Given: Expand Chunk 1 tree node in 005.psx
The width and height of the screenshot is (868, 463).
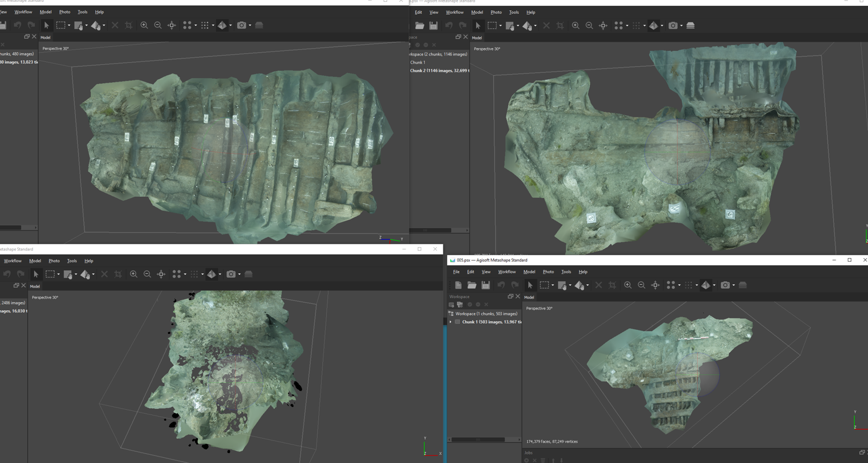Looking at the screenshot, I should tap(451, 322).
